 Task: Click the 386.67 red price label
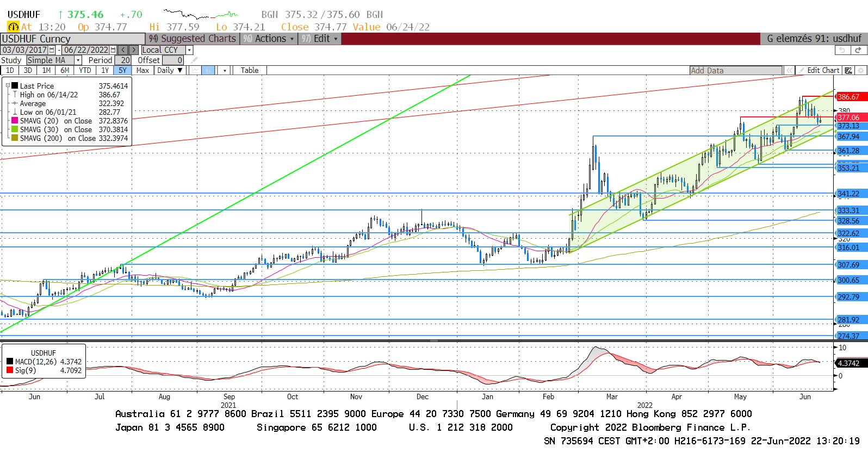[850, 97]
